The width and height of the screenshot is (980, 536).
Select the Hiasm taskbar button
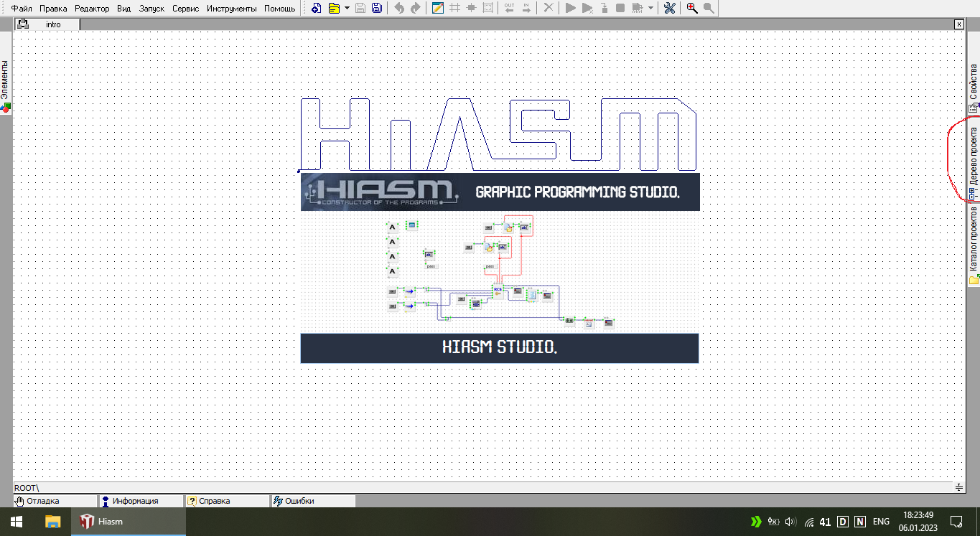(x=129, y=522)
